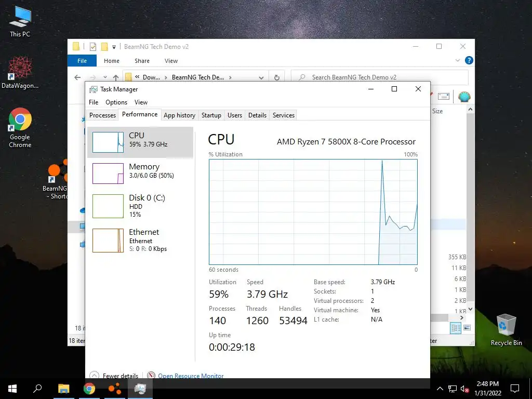Open clock showing 2:48 PM

(487, 389)
